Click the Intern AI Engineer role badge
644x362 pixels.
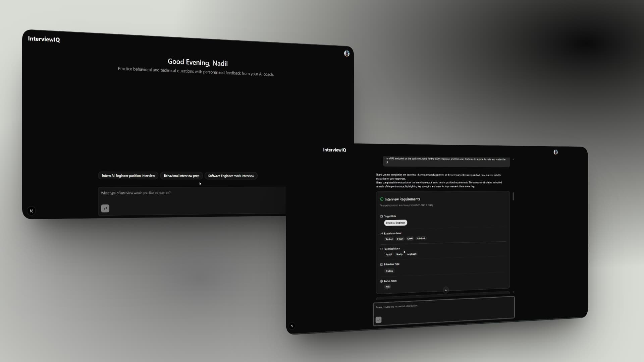(x=395, y=223)
